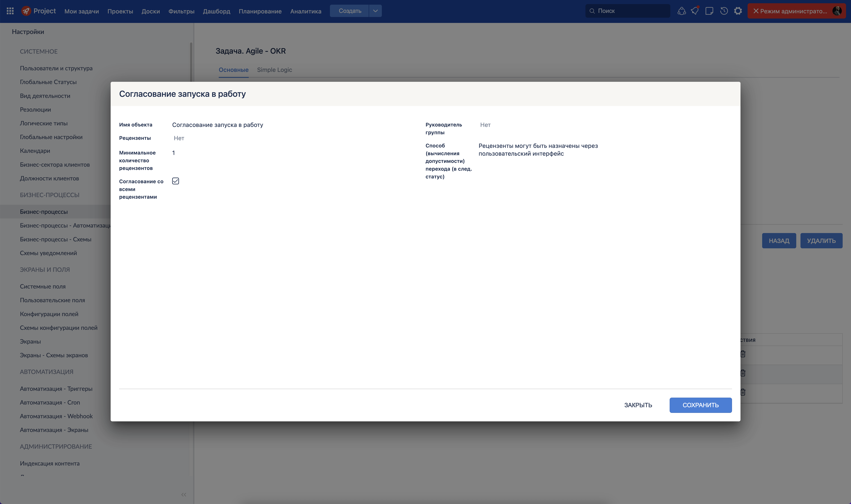
Task: Open Глобальные настройки
Action: pos(51,137)
